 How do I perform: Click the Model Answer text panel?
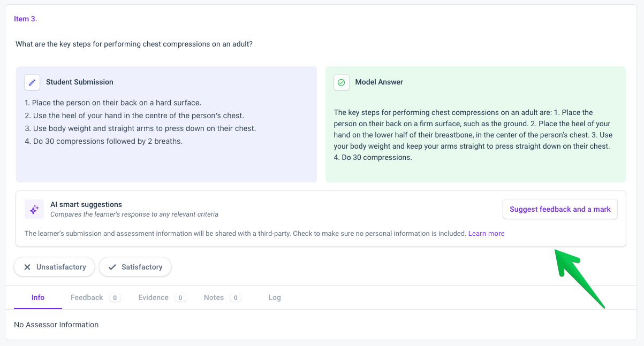point(475,124)
